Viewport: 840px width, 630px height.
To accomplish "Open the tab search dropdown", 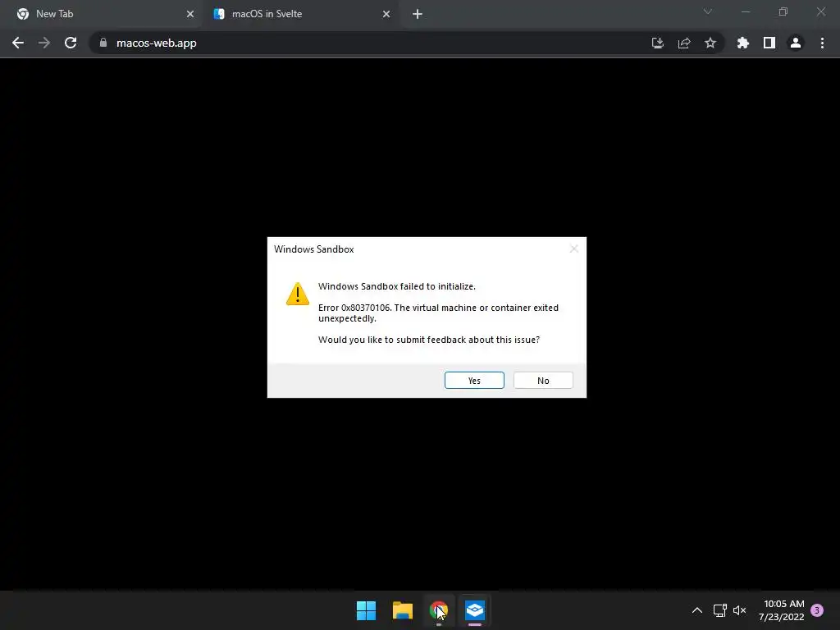I will pos(708,11).
